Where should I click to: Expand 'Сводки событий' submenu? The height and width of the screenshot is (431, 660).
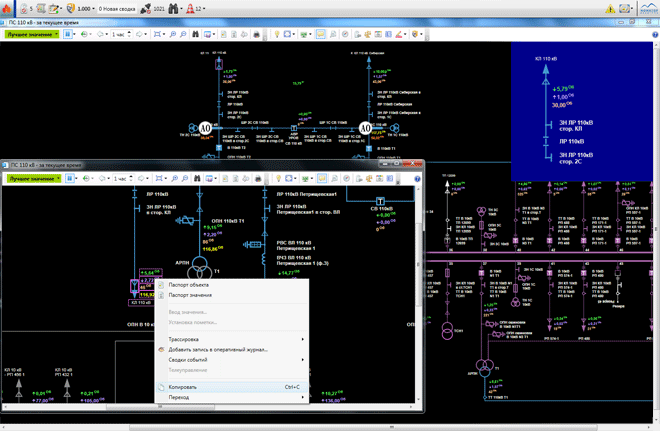[232, 360]
